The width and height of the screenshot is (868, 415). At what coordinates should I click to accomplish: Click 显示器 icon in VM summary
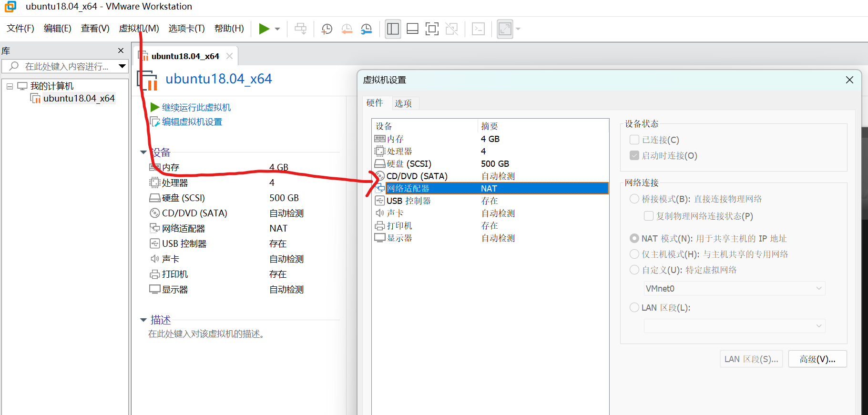click(x=154, y=289)
